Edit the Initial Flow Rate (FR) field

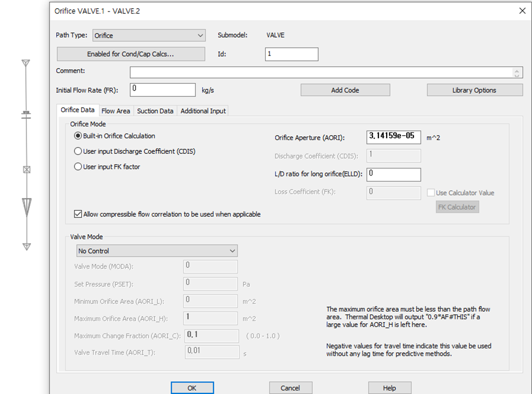pos(162,90)
